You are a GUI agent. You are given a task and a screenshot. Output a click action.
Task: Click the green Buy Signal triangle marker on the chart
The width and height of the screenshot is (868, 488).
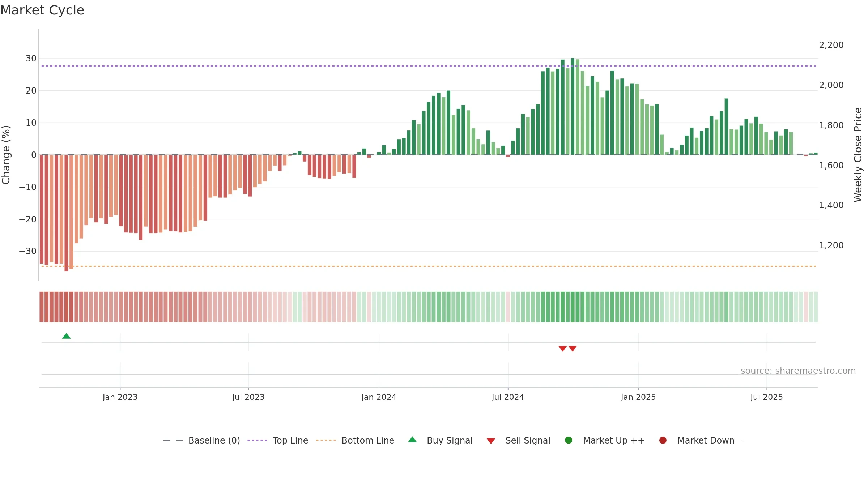pos(66,336)
